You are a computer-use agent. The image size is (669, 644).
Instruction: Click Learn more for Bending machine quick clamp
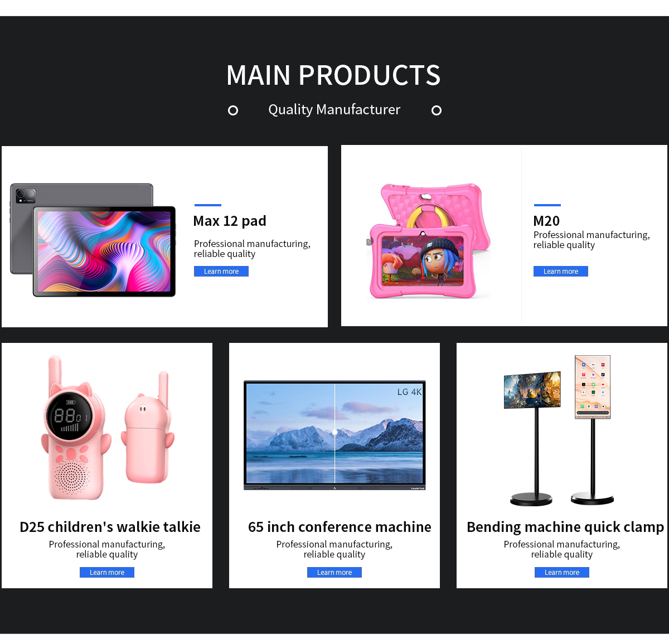point(562,573)
